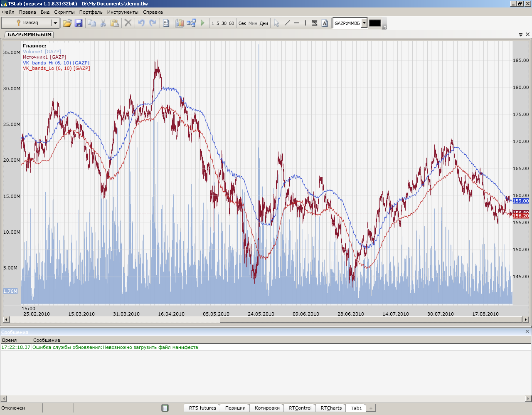The width and height of the screenshot is (532, 415).
Task: Add a new tab with the plus button
Action: point(371,408)
